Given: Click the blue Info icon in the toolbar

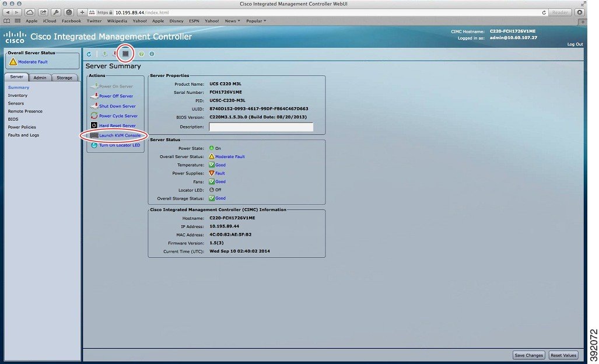Looking at the screenshot, I should [x=152, y=54].
